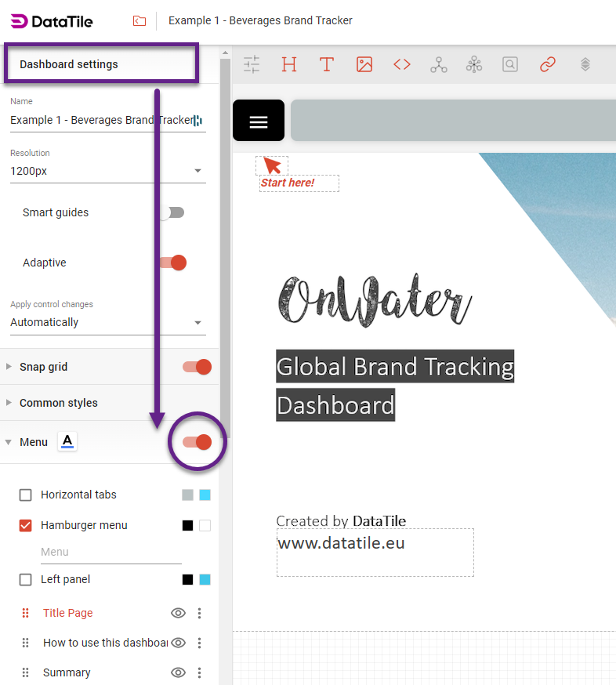Turn on Smart guides toggle
This screenshot has height=685, width=616.
(171, 212)
